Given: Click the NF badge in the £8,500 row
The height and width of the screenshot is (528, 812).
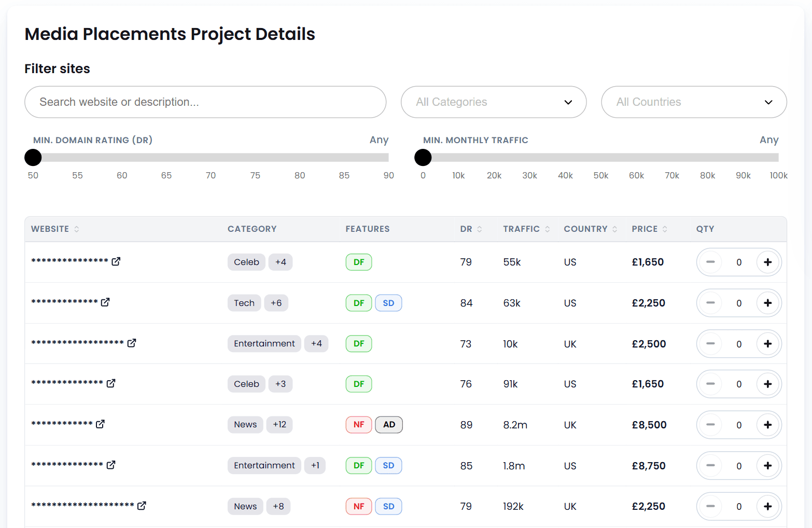Looking at the screenshot, I should pos(359,424).
